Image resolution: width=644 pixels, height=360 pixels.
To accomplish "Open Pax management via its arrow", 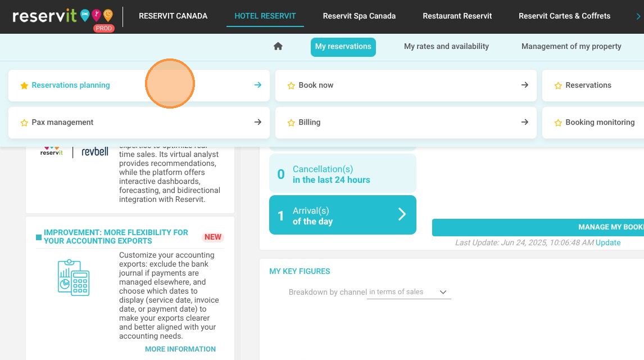I will pyautogui.click(x=258, y=122).
